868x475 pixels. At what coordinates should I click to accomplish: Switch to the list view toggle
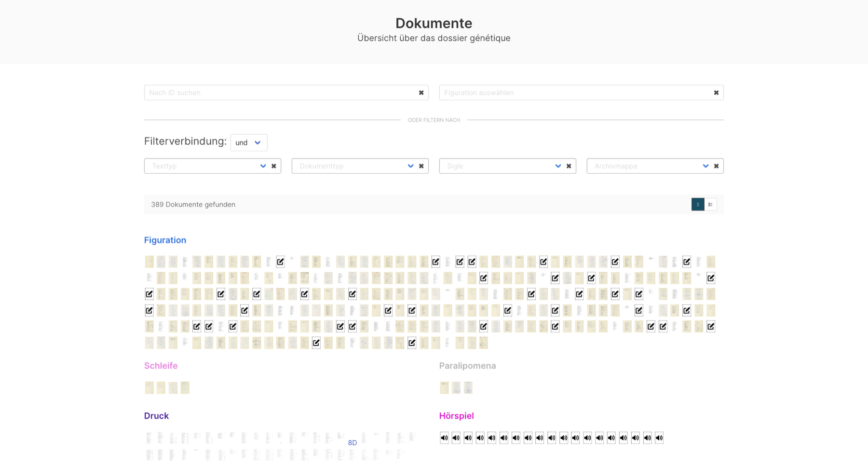710,204
